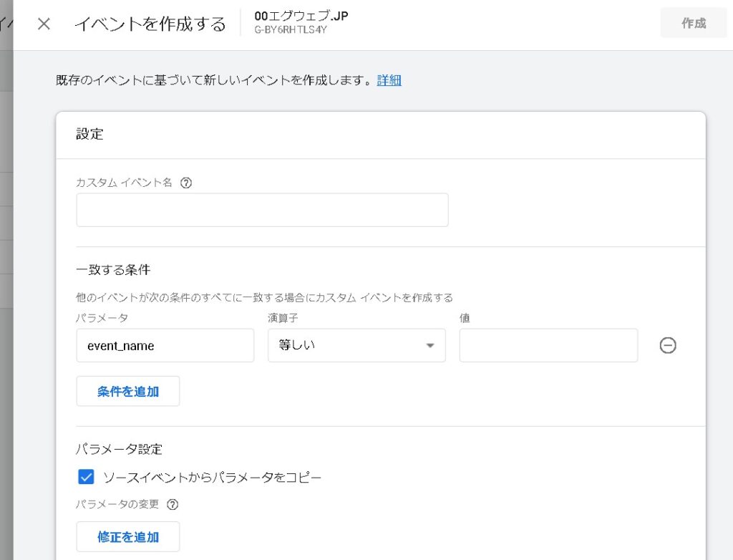Remove the condition with minus circle icon

pyautogui.click(x=667, y=346)
